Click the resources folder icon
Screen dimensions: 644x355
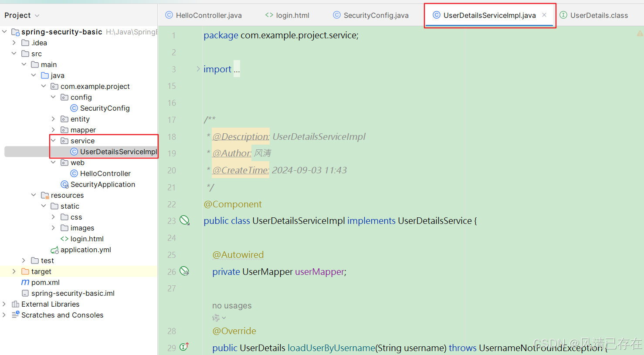pyautogui.click(x=45, y=195)
